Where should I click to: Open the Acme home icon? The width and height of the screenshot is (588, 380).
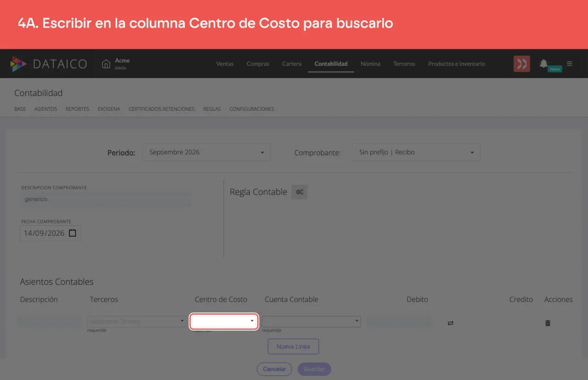pos(106,64)
